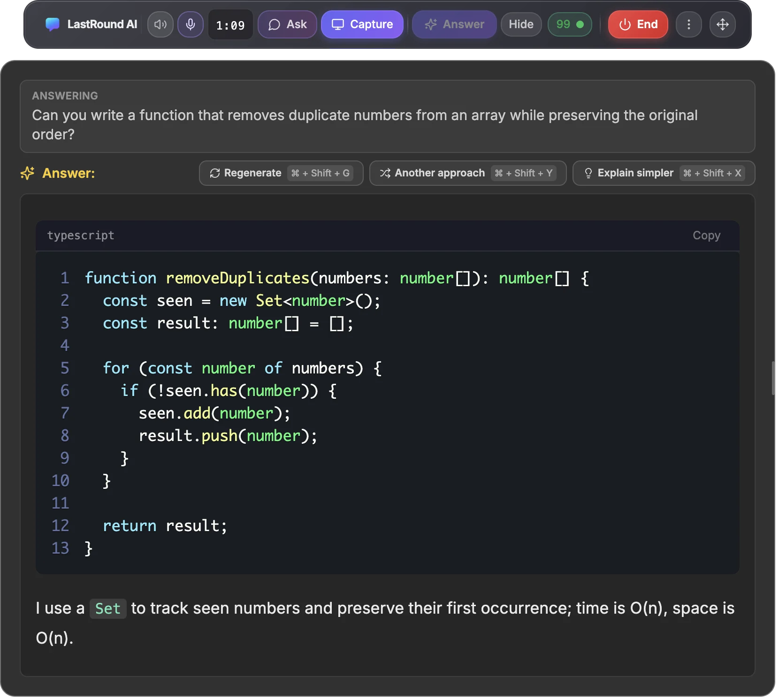The height and width of the screenshot is (700, 779).
Task: Click the Answer sparkle icon beside the Answer label
Action: tap(28, 173)
